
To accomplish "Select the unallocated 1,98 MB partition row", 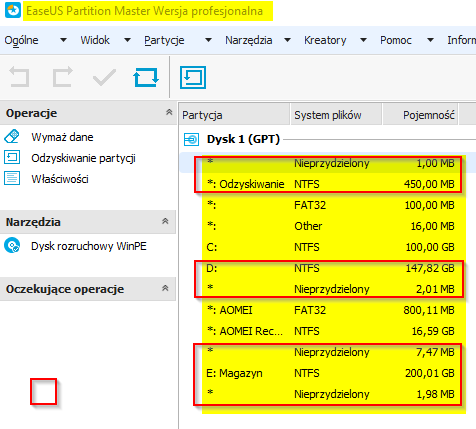I will pyautogui.click(x=328, y=394).
